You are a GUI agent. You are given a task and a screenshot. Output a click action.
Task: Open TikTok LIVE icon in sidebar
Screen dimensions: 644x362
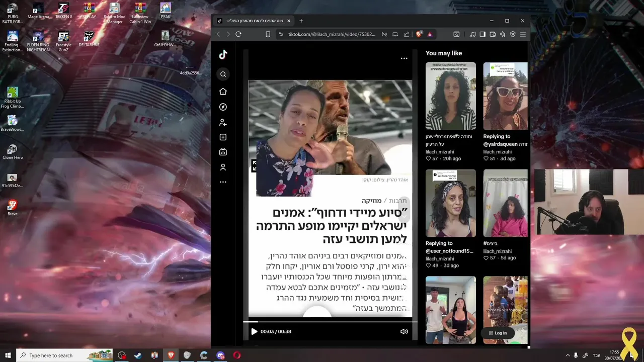(x=223, y=152)
